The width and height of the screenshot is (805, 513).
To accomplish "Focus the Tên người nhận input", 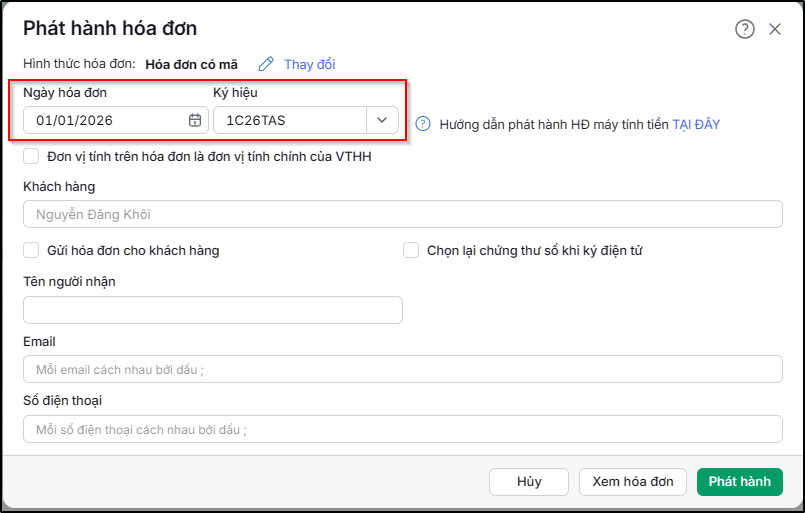I will point(213,310).
